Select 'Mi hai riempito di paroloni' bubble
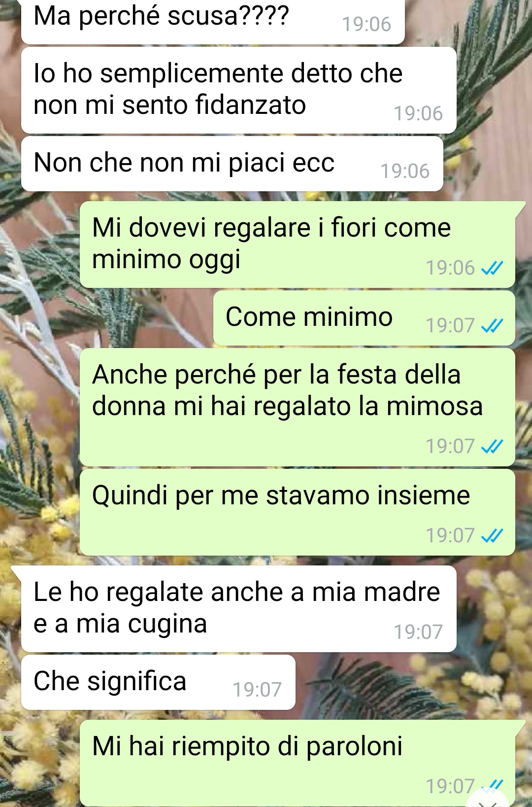The width and height of the screenshot is (532, 807). pos(298,763)
